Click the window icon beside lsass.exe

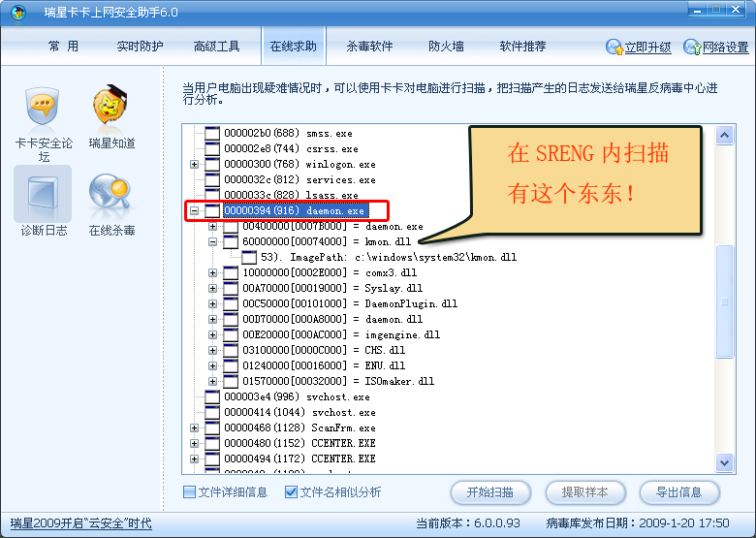point(212,195)
